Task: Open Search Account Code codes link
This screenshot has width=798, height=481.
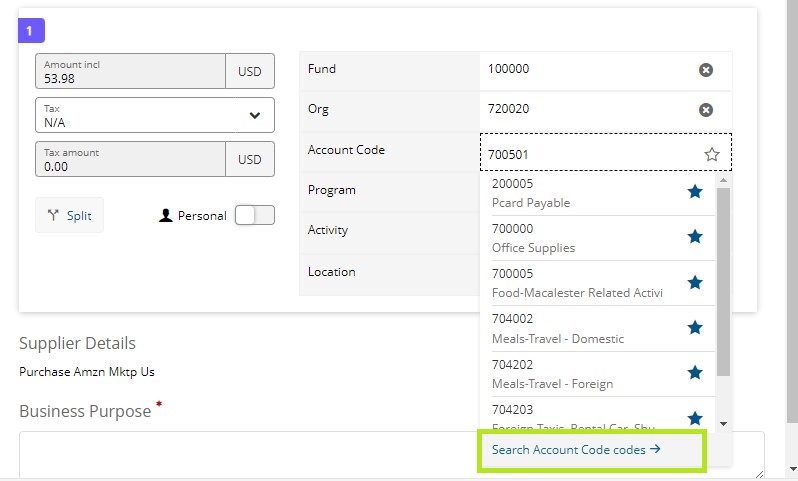Action: 576,450
